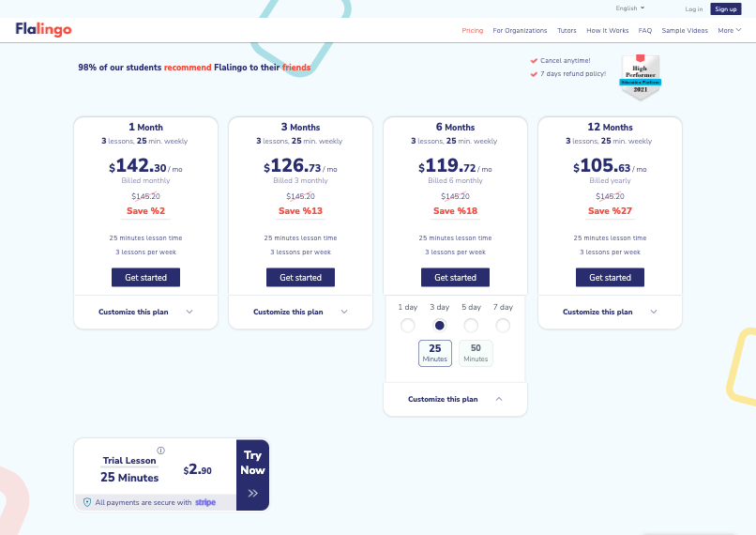Get started with the 12 Months plan
Image resolution: width=756 pixels, height=535 pixels.
610,278
